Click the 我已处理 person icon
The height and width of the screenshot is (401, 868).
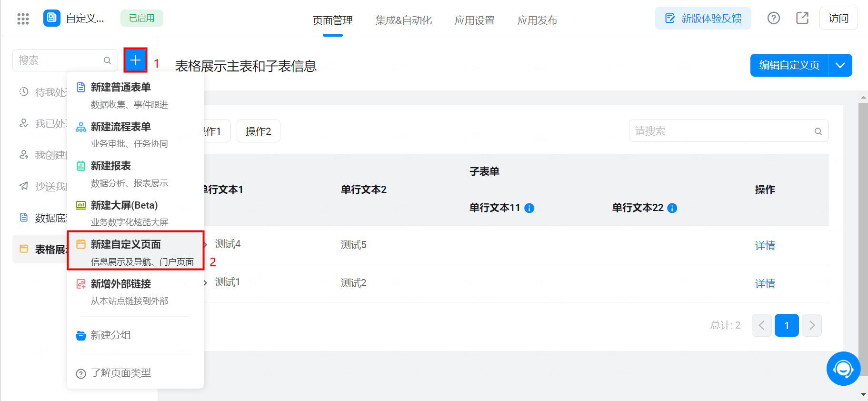[x=24, y=123]
